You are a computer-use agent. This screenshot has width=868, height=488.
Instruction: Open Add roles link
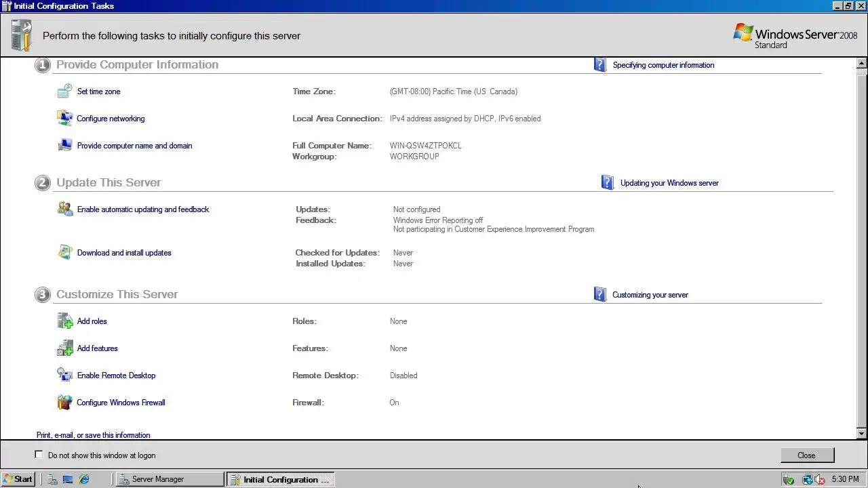tap(92, 321)
